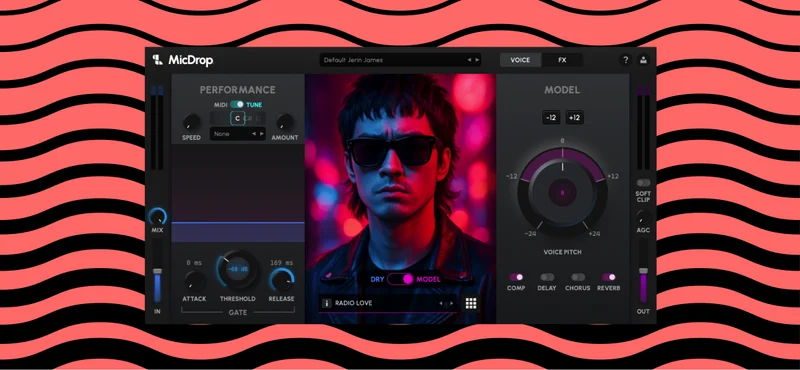Go to the next preset with the right arrow

tap(477, 60)
